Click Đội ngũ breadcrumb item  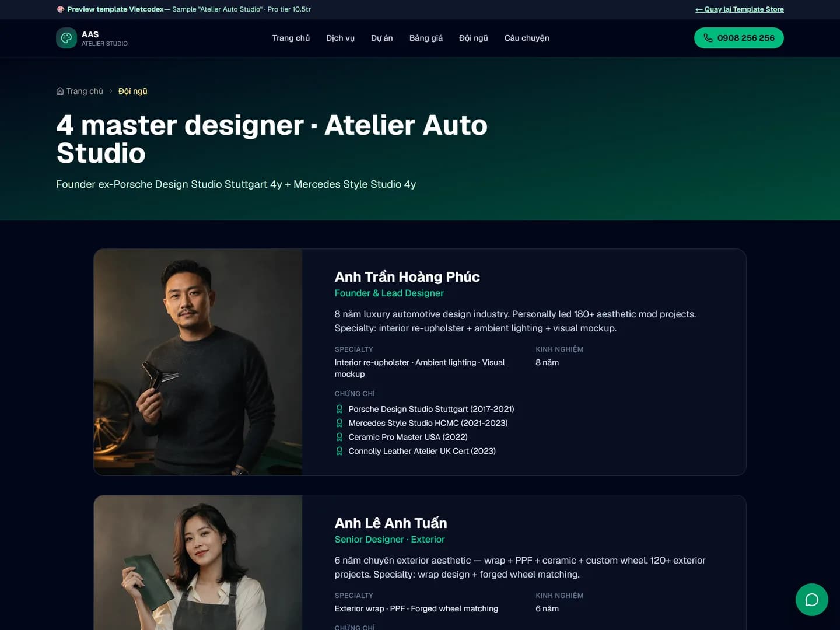coord(133,91)
